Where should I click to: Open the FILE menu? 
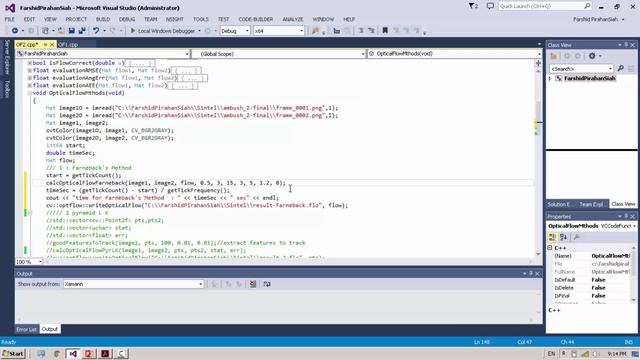[x=10, y=19]
